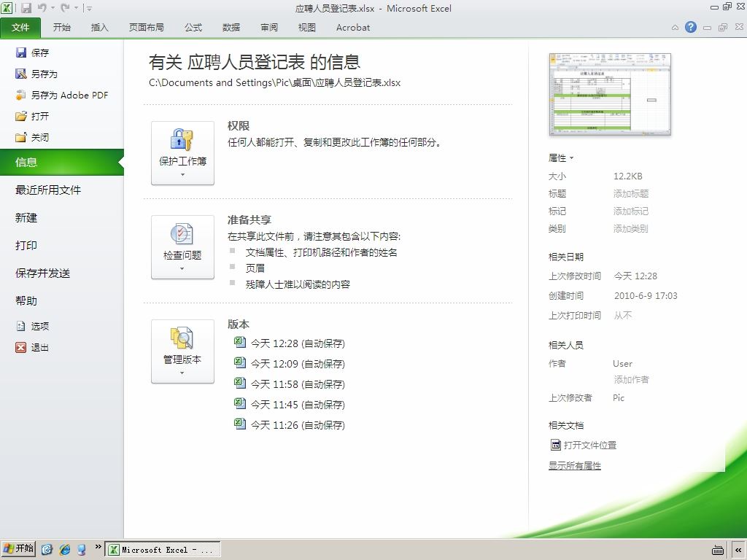747x560 pixels.
Task: Open the 12:28 autosave version Excel icon
Action: point(240,343)
